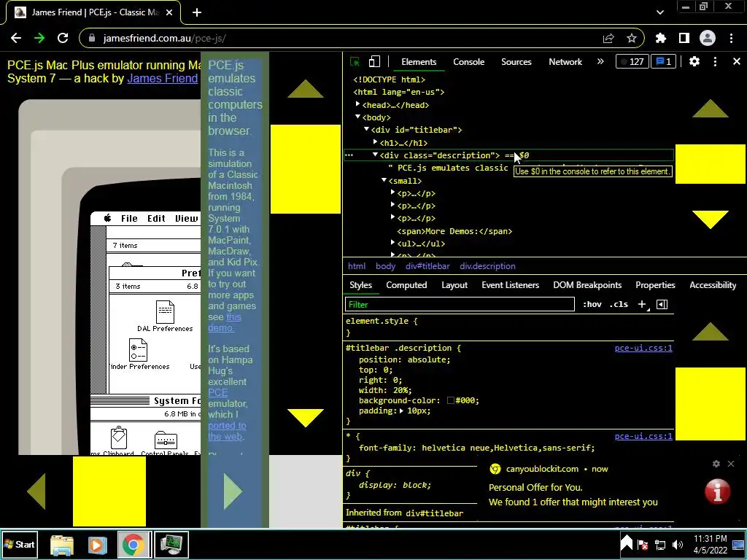Click the 'ported to the web' link

(227, 431)
